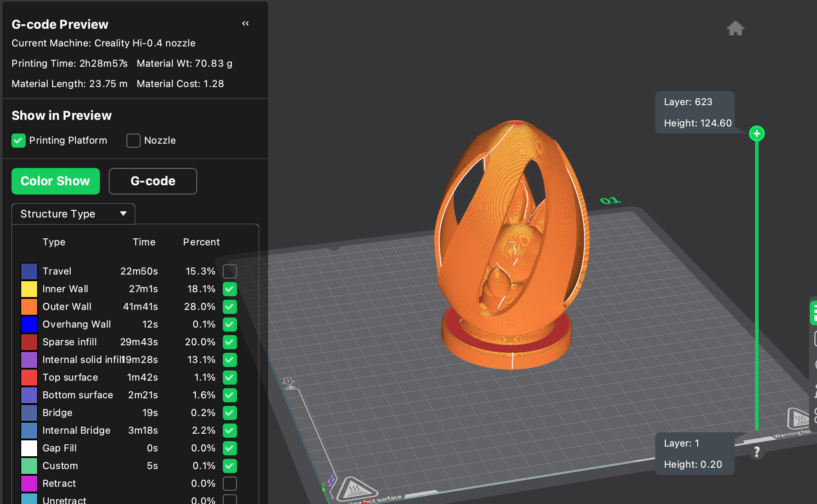Click the green plus layer slider handle
Viewport: 817px width, 504px height.
(757, 134)
